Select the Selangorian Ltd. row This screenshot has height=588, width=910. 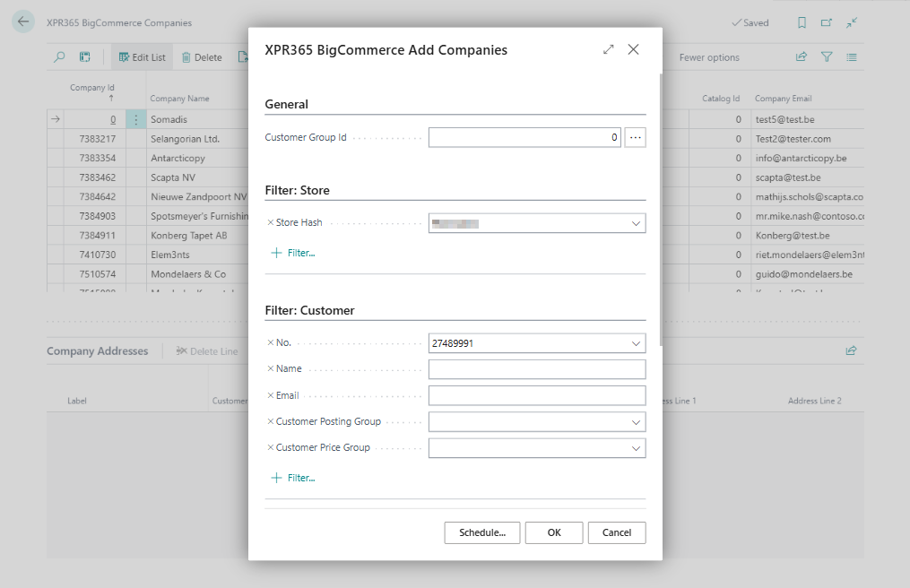tap(185, 139)
